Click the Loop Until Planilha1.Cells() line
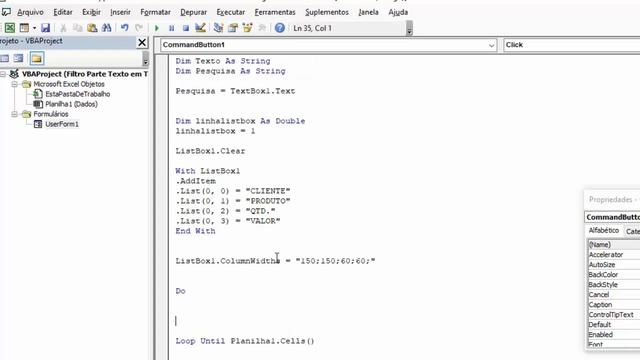Screen dimensions: 640x360 (x=245, y=341)
